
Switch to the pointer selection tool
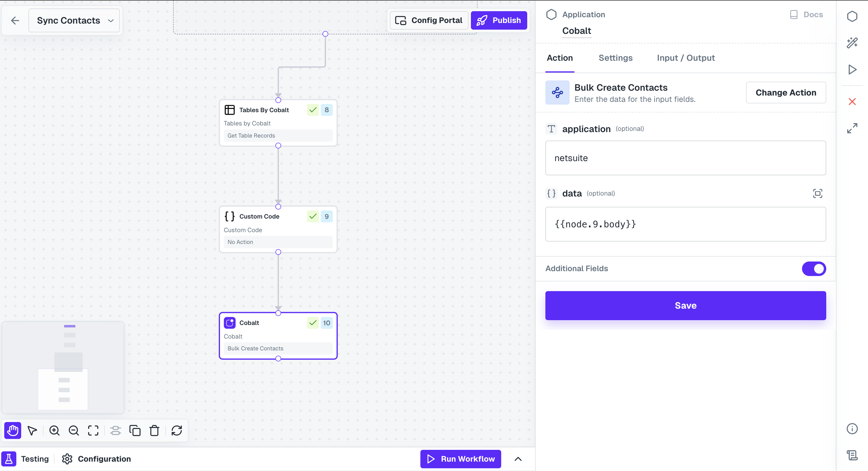tap(32, 430)
